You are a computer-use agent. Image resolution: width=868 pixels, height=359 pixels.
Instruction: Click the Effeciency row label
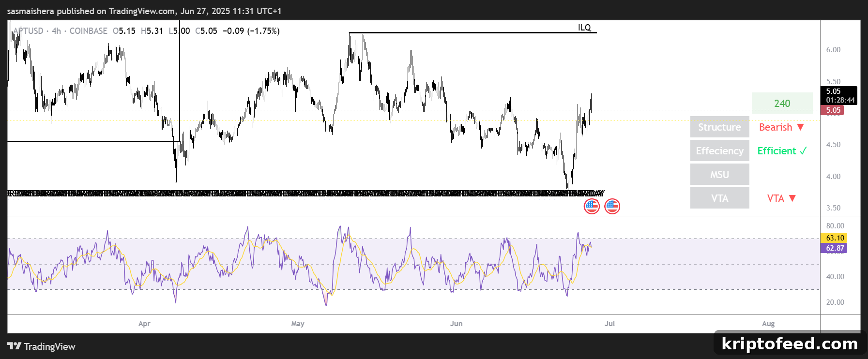pyautogui.click(x=719, y=150)
